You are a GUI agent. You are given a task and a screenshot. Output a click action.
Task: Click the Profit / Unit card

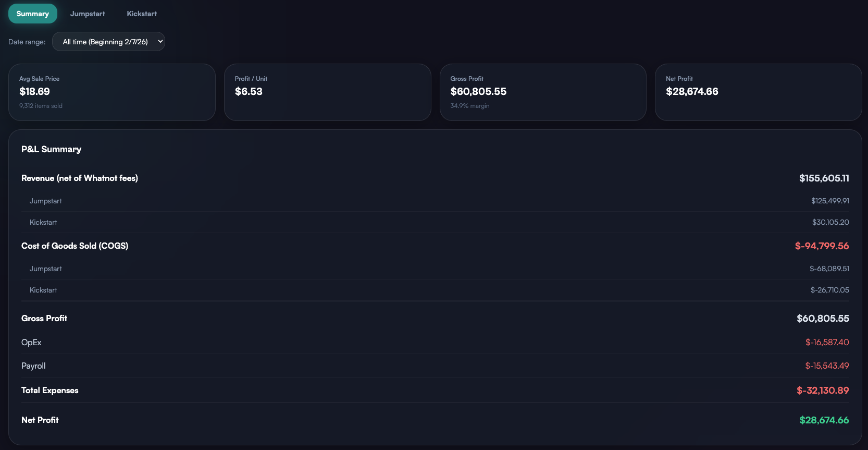pyautogui.click(x=327, y=92)
